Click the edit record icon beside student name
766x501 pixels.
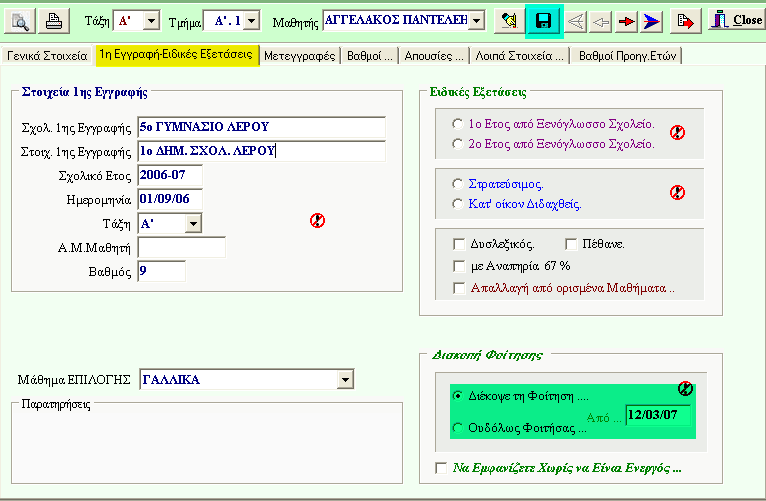(x=508, y=20)
